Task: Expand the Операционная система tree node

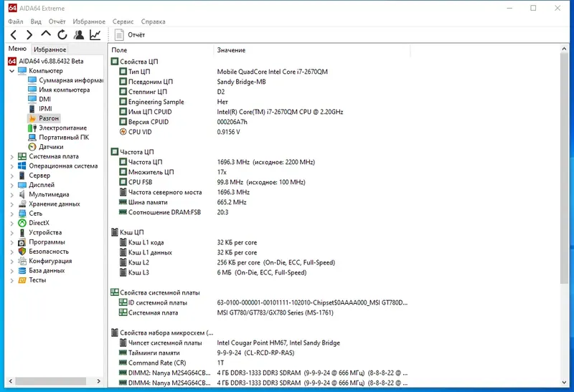Action: click(11, 166)
